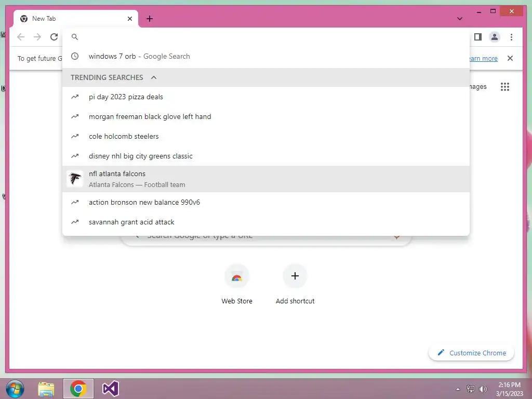The image size is (532, 399).
Task: Collapse the Trending Searches section
Action: tap(154, 77)
